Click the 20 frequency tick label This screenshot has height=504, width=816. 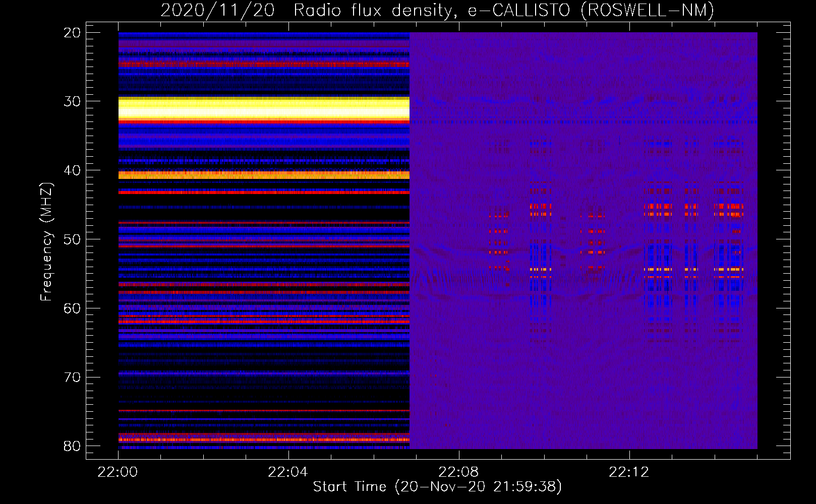click(x=73, y=33)
